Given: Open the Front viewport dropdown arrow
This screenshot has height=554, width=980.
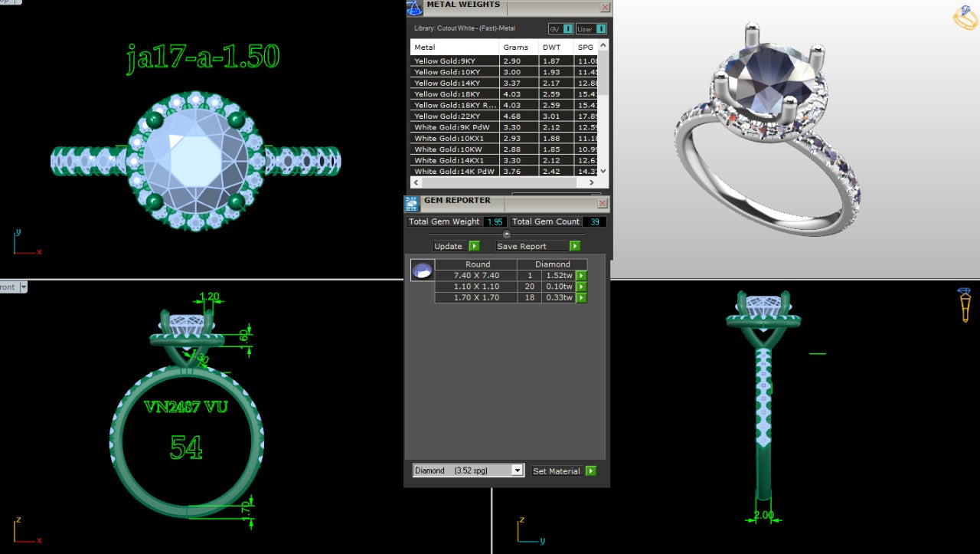Looking at the screenshot, I should (23, 287).
